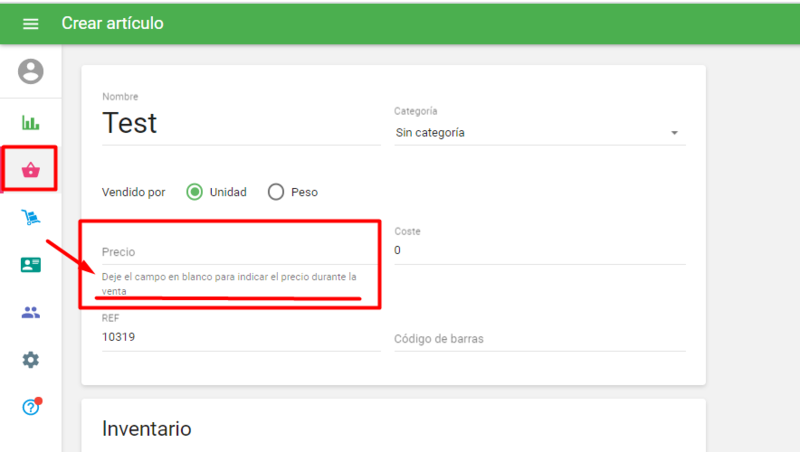Click the Coste input field
Image resolution: width=800 pixels, height=452 pixels.
tap(538, 250)
